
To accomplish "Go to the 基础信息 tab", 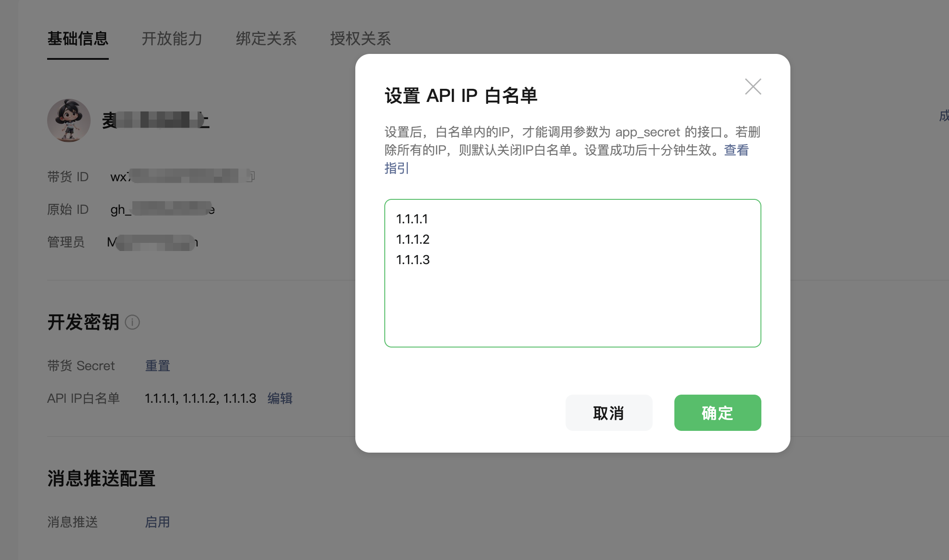I will coord(78,39).
